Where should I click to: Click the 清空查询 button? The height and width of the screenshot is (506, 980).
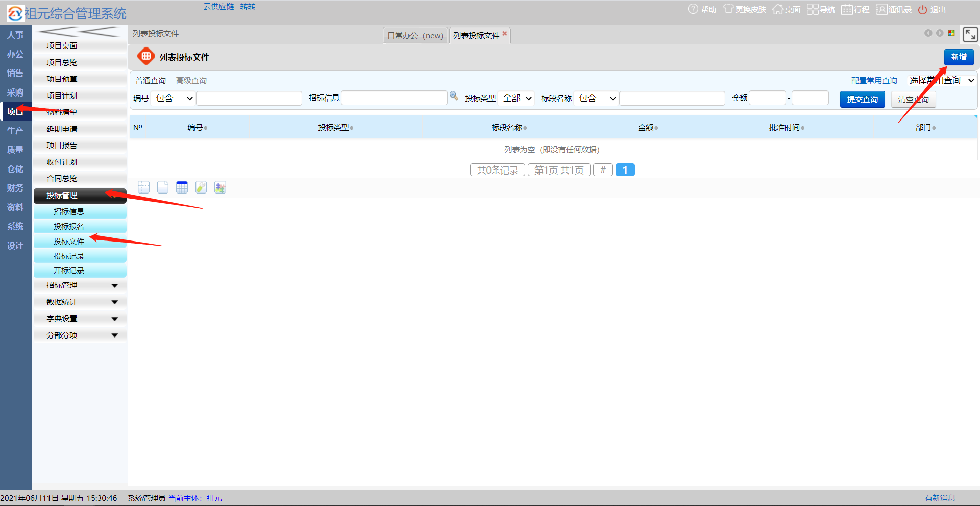coord(913,99)
